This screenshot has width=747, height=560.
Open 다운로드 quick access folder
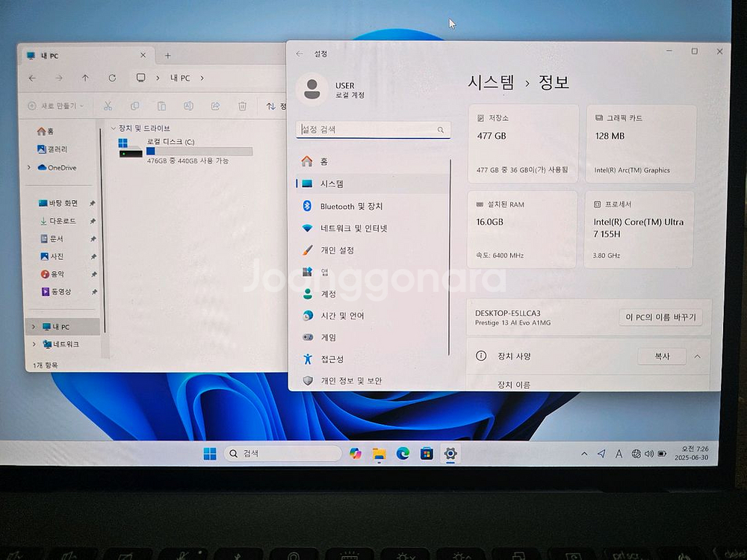(x=58, y=221)
